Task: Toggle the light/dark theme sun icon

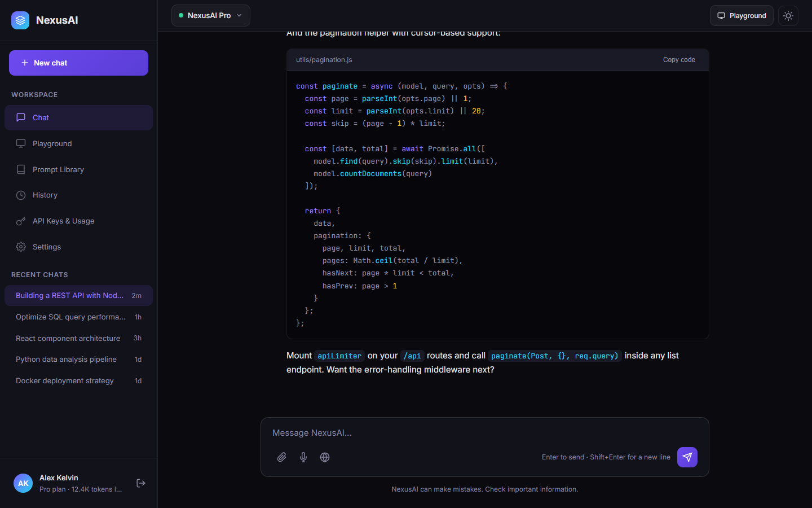Action: (x=788, y=16)
